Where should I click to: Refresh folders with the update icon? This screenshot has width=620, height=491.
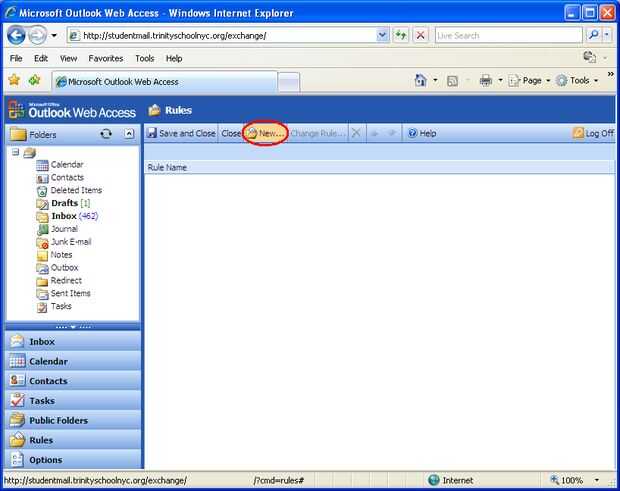click(106, 134)
